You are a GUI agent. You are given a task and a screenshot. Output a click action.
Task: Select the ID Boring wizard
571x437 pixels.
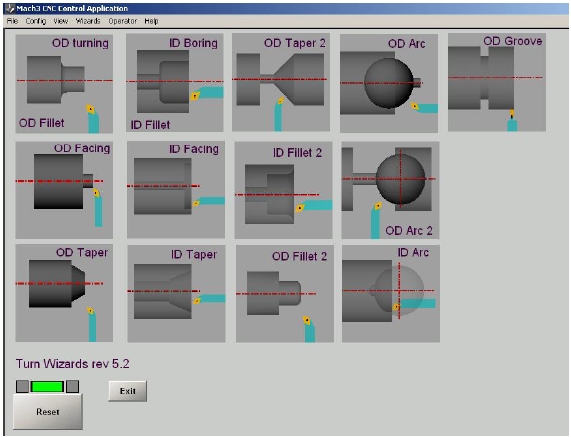[x=174, y=83]
